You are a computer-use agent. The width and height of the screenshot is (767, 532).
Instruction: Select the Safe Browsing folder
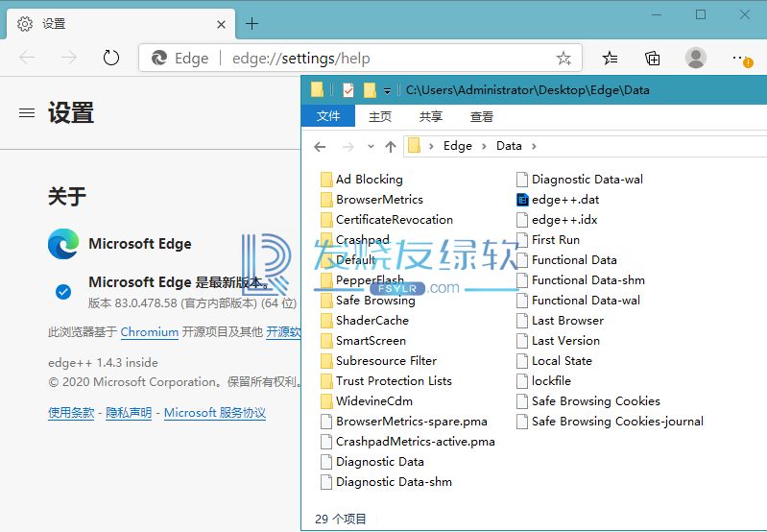tap(368, 300)
